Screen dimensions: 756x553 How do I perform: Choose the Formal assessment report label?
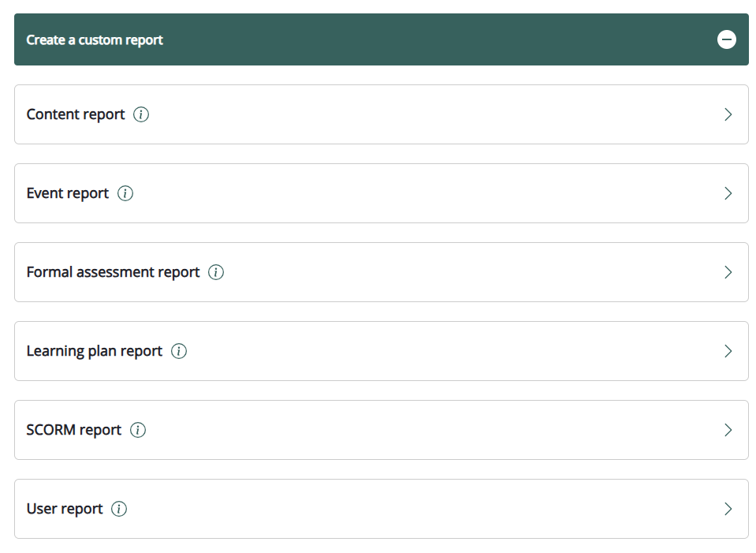point(113,272)
